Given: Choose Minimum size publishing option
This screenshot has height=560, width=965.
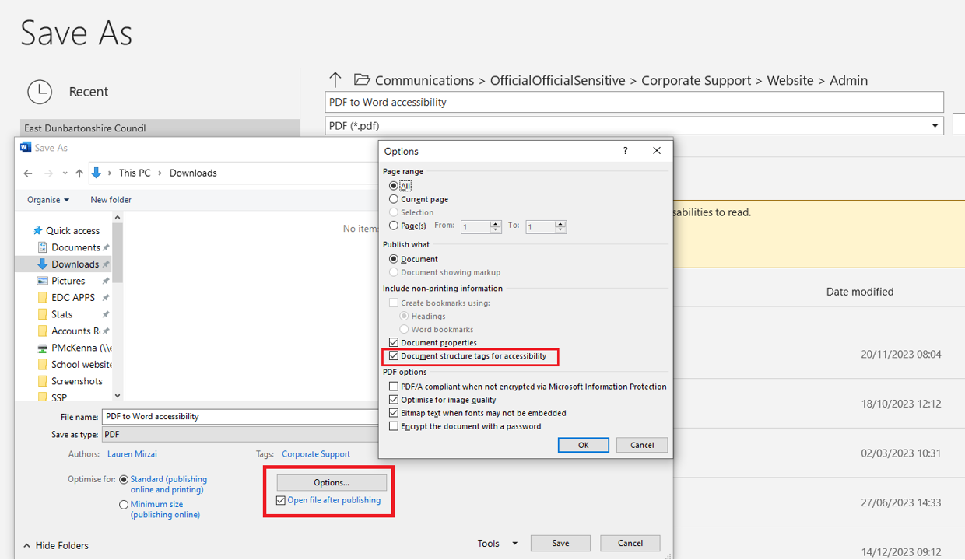Looking at the screenshot, I should click(124, 505).
